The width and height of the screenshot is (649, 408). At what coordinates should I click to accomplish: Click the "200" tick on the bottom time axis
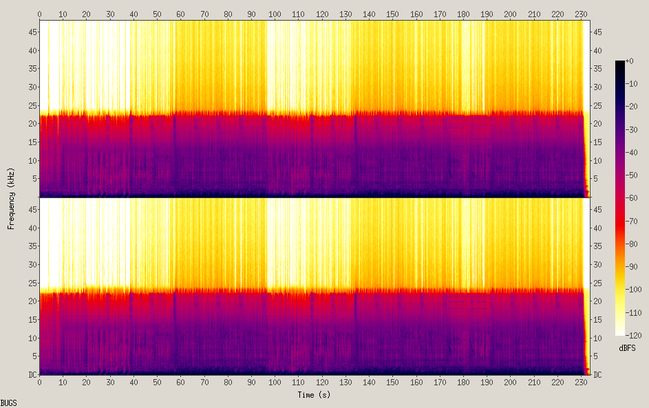tap(510, 383)
